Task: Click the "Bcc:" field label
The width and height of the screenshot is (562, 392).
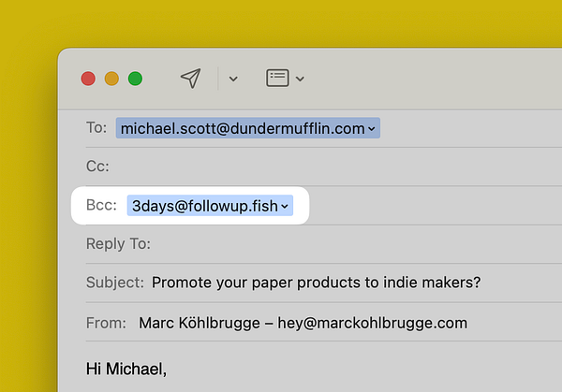Action: [x=101, y=206]
